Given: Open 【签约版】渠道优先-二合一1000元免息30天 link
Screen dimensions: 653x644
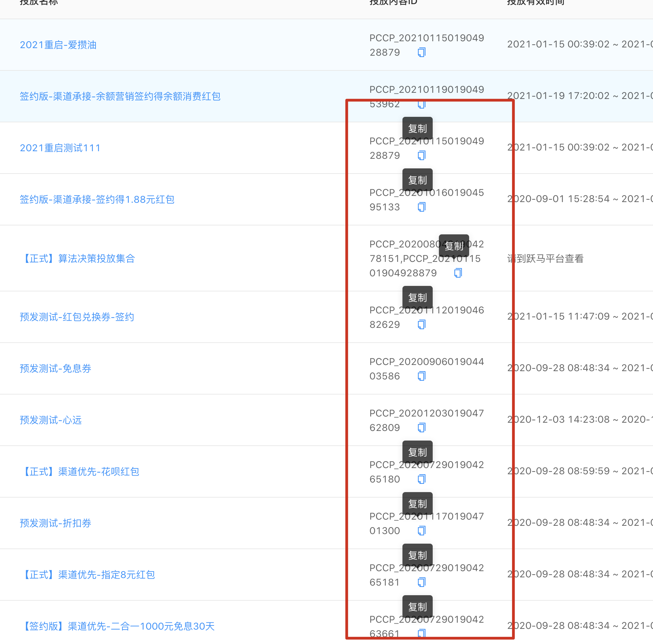Looking at the screenshot, I should tap(117, 626).
